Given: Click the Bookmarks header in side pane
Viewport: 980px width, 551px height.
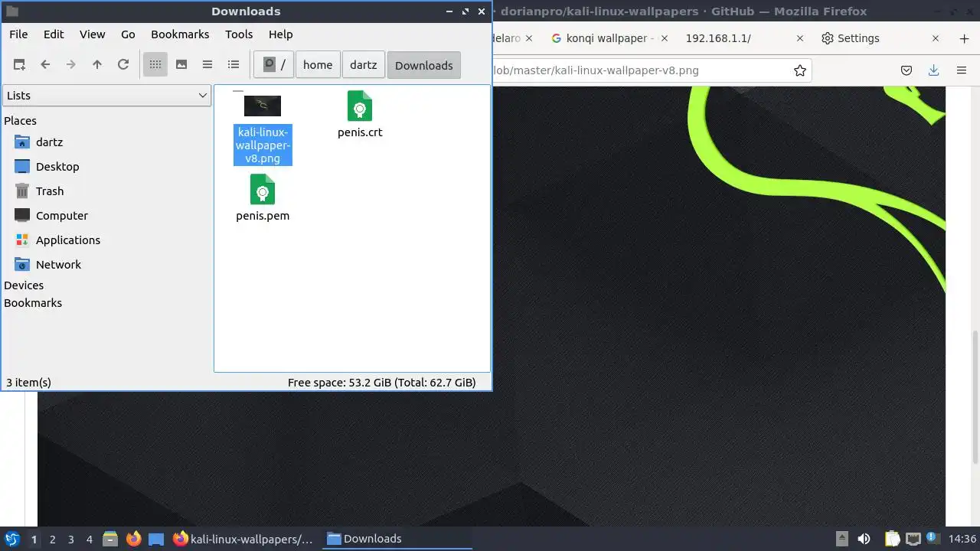Looking at the screenshot, I should tap(33, 303).
